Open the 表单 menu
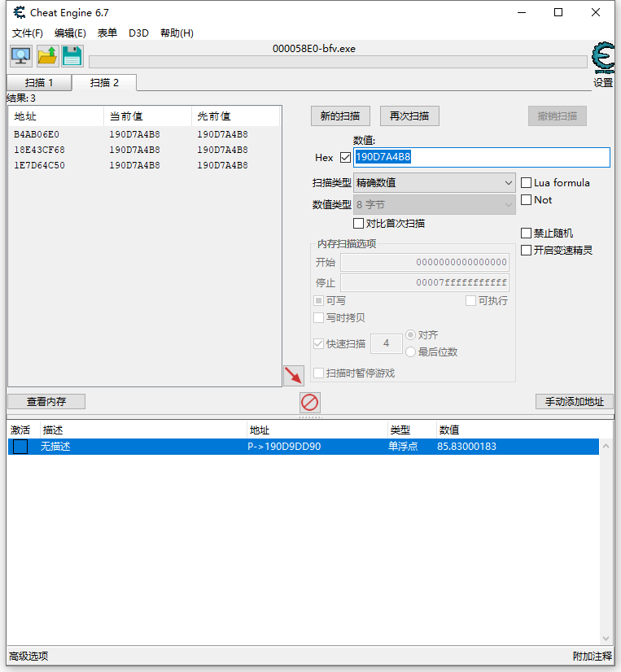The height and width of the screenshot is (672, 621). click(107, 33)
